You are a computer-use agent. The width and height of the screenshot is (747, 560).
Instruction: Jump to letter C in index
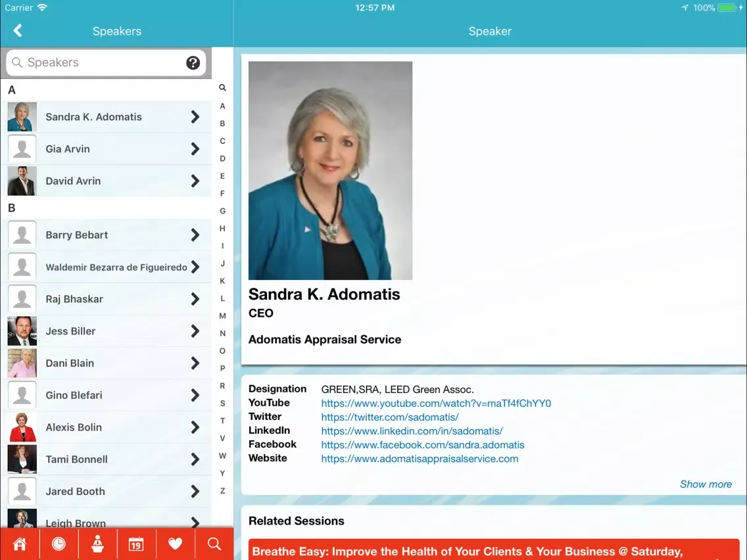(x=222, y=141)
